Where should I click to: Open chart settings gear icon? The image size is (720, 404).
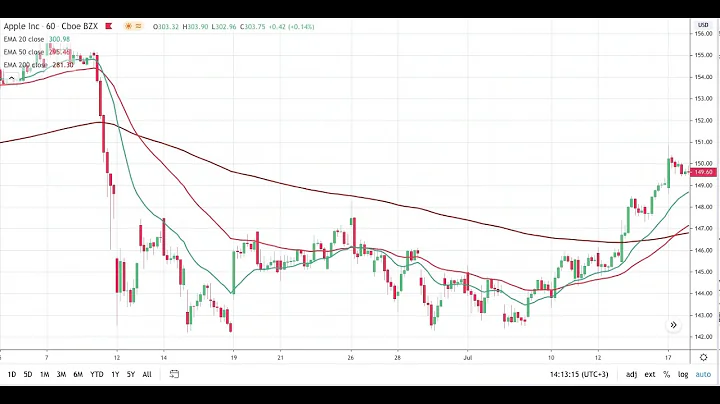coord(703,357)
